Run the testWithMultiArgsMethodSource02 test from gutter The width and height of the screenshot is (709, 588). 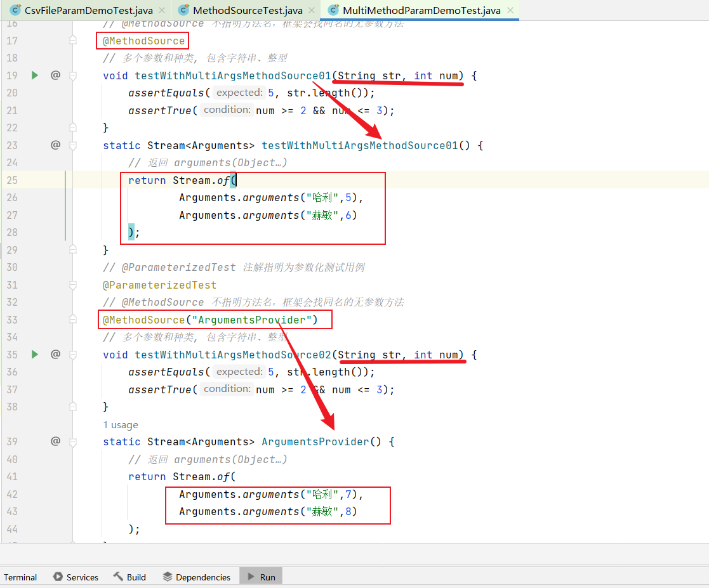coord(35,355)
